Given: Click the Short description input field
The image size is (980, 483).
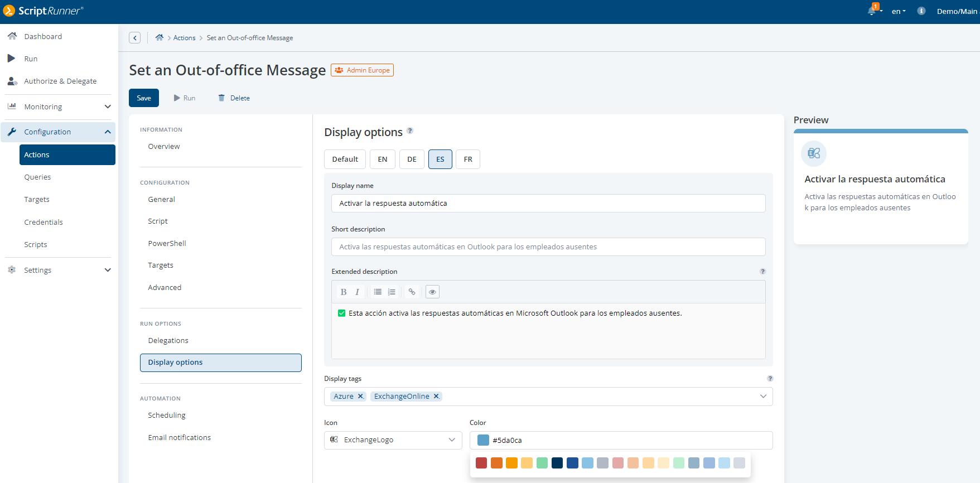Looking at the screenshot, I should [548, 247].
